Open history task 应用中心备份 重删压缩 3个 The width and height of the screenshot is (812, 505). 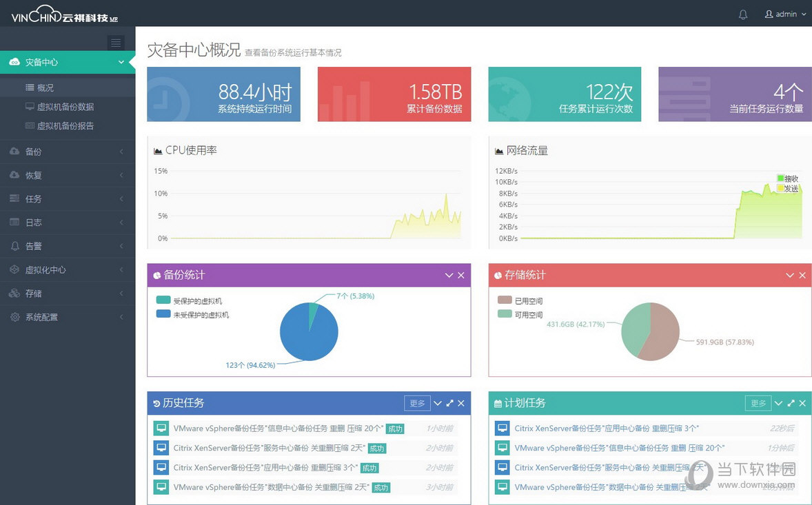pos(265,468)
